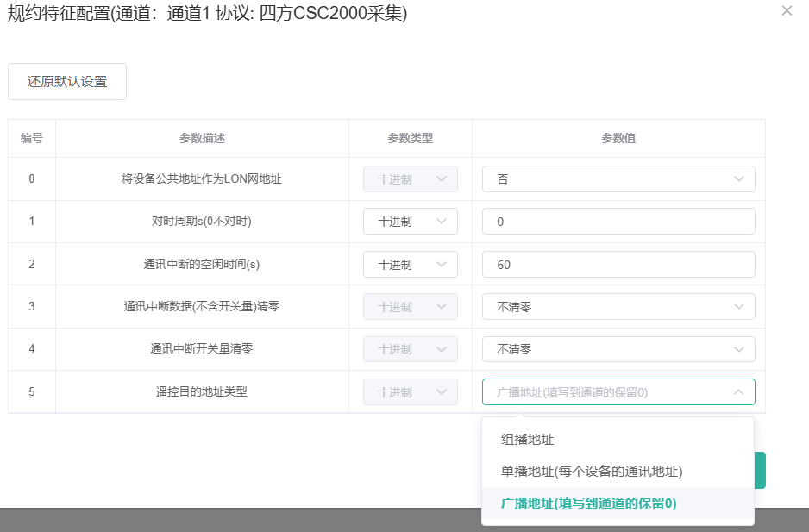
Task: Open parameter type dropdown for 通讯中断的空闲时间
Action: 410,265
